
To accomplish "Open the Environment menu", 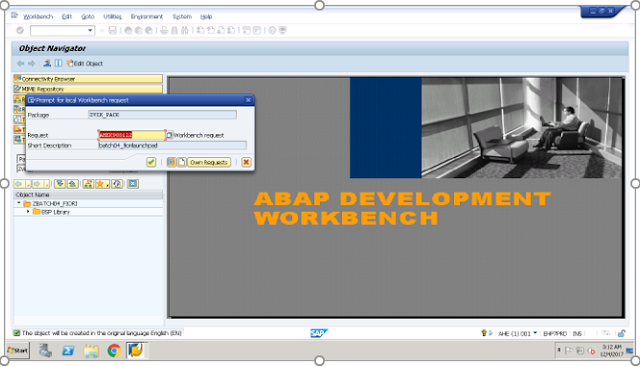I will 147,17.
